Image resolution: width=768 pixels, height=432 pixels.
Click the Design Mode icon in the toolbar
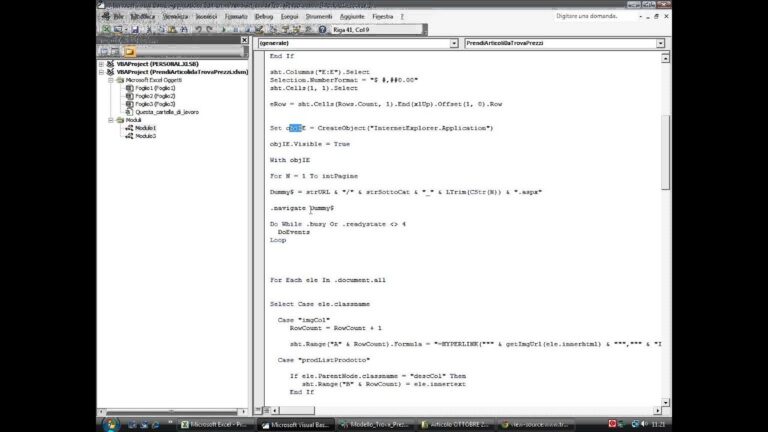click(259, 29)
